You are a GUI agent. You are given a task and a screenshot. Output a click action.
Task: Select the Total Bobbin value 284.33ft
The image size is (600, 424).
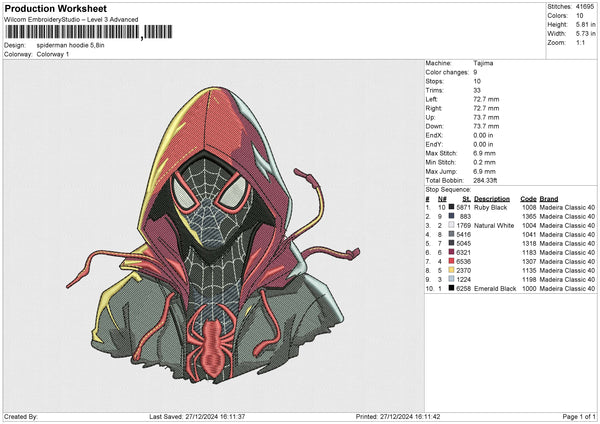point(485,180)
